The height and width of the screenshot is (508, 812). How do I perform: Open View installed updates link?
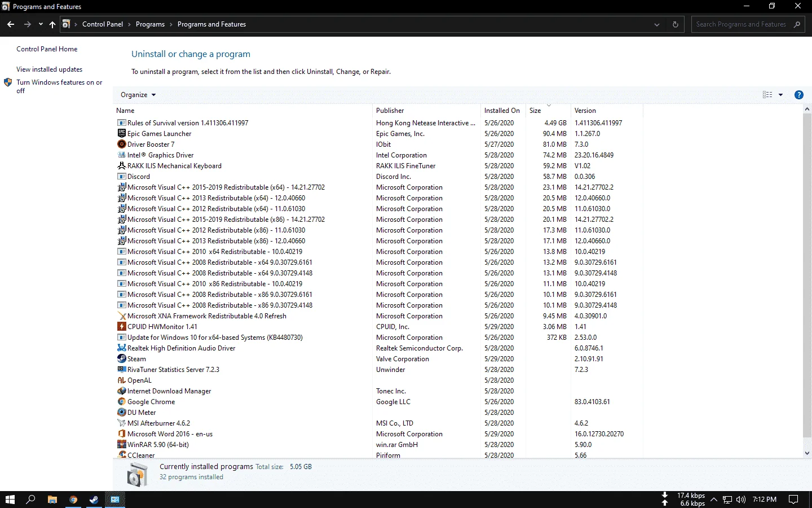tap(49, 69)
